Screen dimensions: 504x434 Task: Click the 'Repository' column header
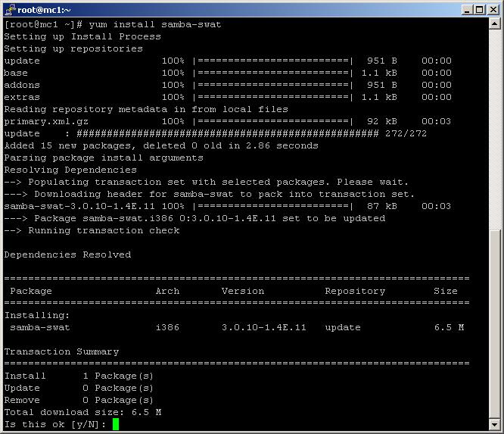click(355, 292)
